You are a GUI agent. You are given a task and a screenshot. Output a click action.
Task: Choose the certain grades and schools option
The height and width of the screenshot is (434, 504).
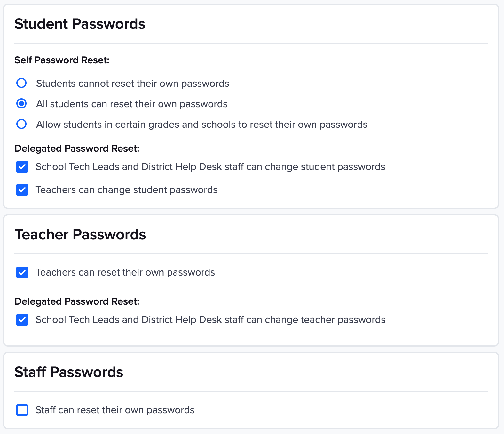[x=21, y=124]
